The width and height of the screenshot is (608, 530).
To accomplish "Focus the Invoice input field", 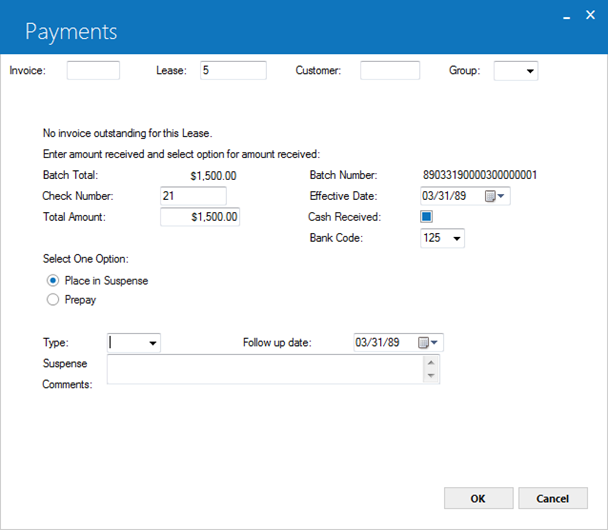I will pos(93,71).
